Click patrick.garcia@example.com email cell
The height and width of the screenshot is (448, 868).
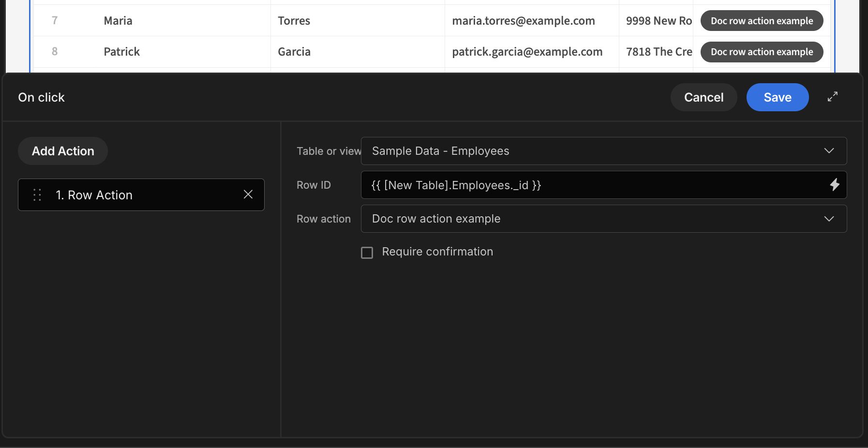pos(532,52)
